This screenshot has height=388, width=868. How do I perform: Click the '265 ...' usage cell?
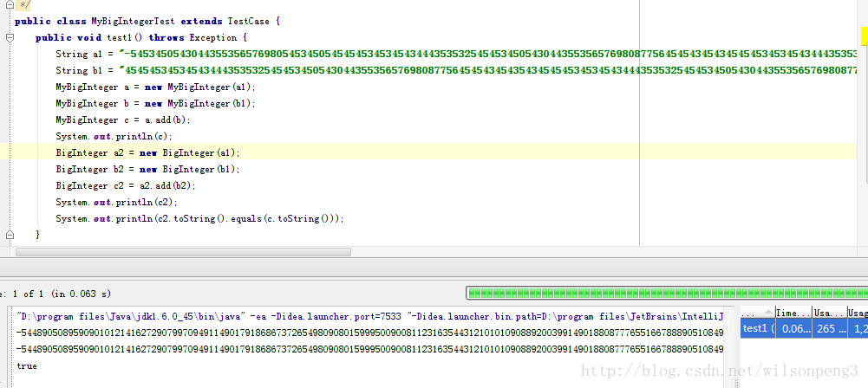click(829, 328)
